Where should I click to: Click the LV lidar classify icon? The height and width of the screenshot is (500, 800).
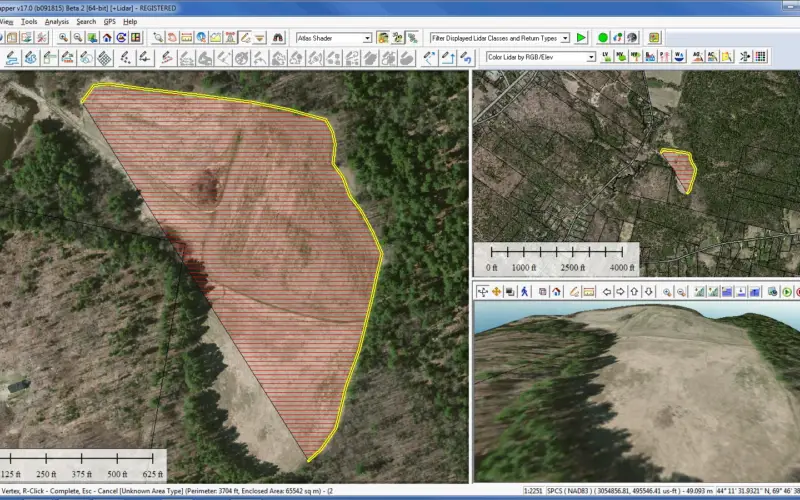[606, 57]
